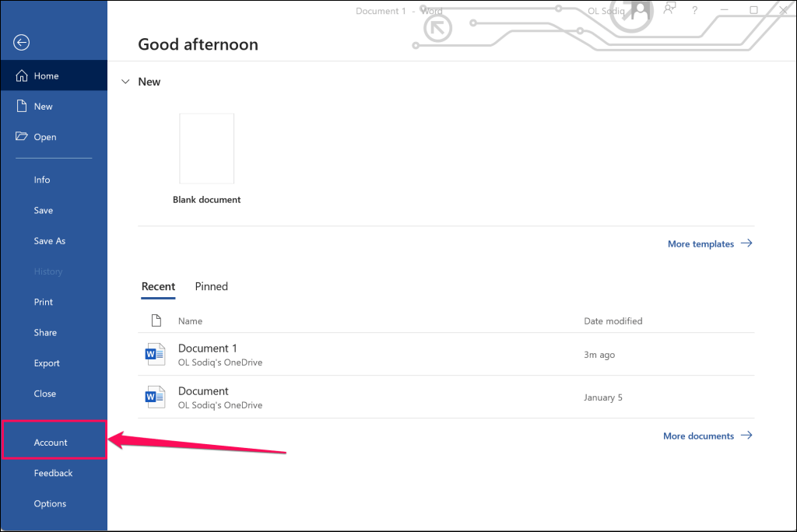
Task: Create a Blank document from thumbnail
Action: tap(206, 149)
